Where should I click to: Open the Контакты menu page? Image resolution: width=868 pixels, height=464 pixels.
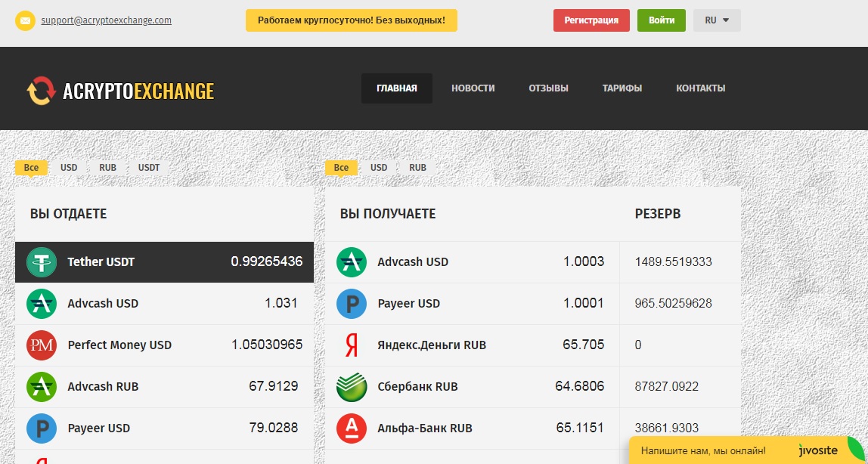700,88
